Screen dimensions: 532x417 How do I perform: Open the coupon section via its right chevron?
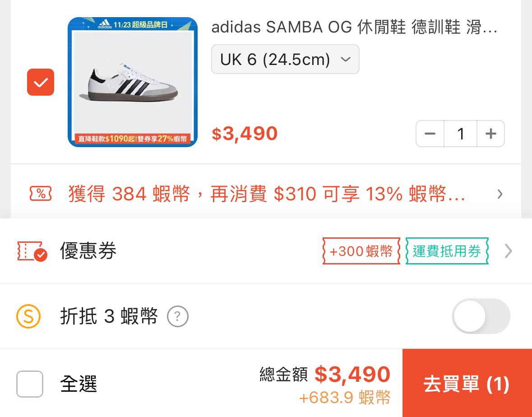[508, 251]
